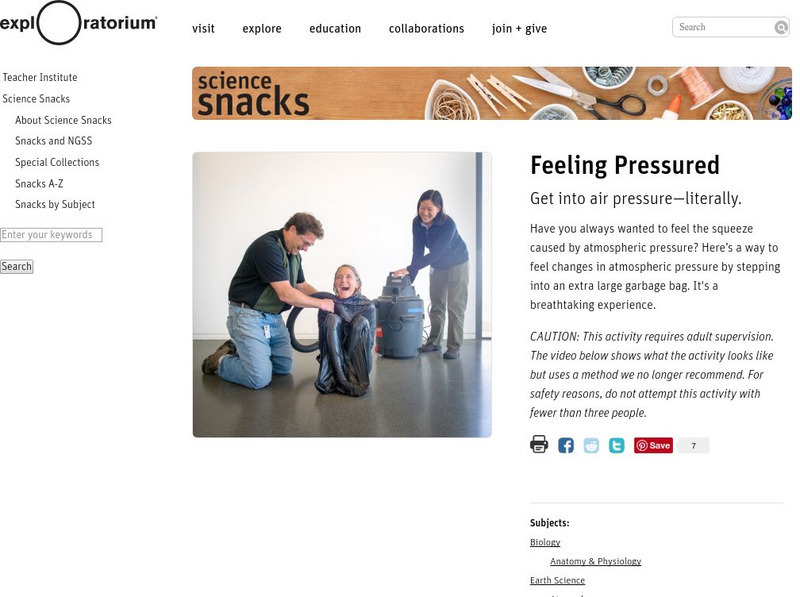Click the print page icon
This screenshot has width=800, height=597.
coord(539,445)
